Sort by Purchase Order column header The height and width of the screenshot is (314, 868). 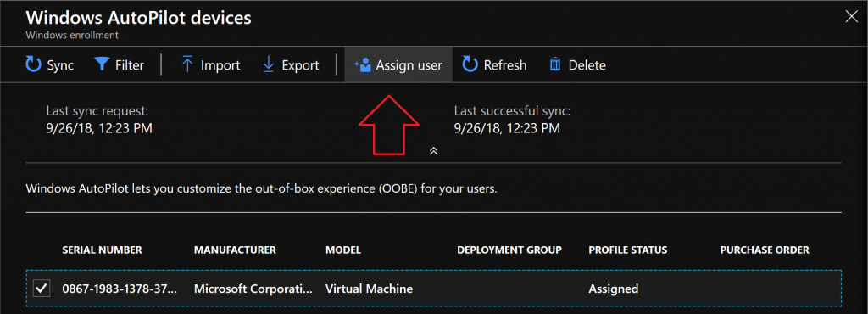click(x=765, y=250)
